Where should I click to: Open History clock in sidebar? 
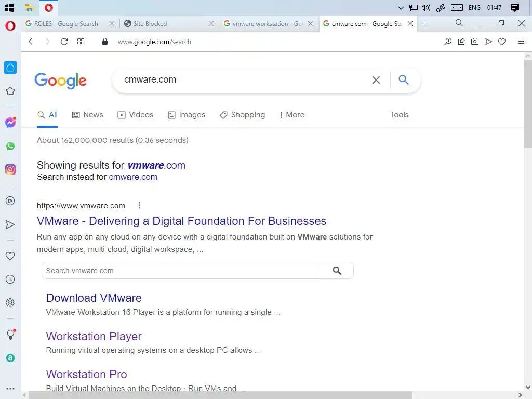click(10, 279)
